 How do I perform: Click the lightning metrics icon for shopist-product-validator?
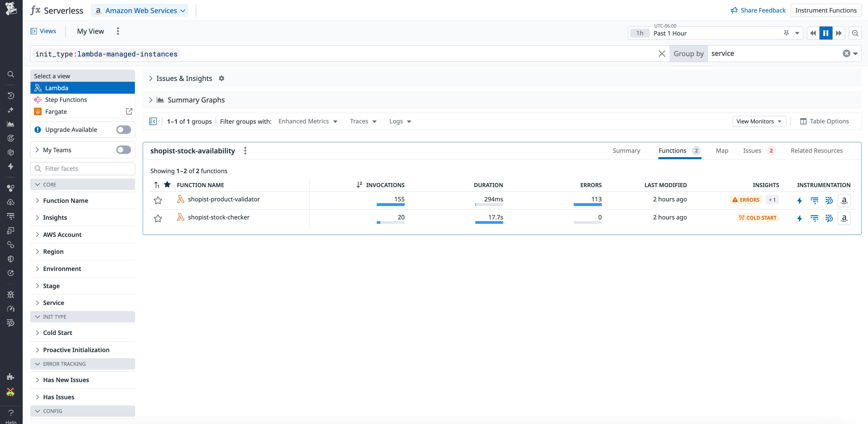[x=800, y=200]
